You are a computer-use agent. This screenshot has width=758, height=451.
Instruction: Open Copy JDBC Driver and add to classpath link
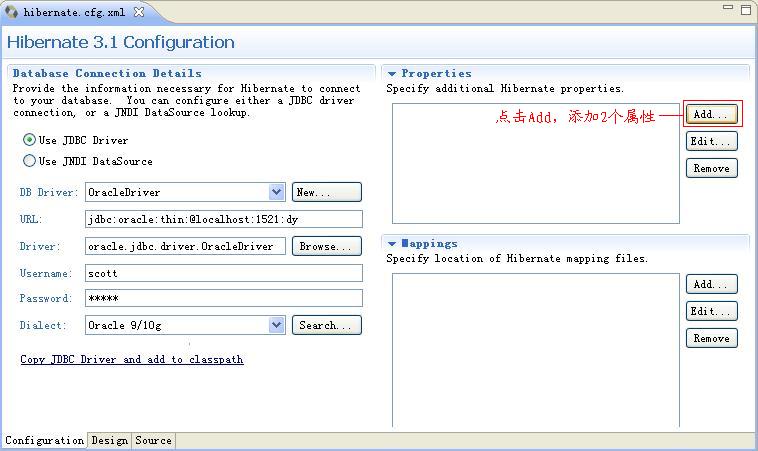(131, 359)
